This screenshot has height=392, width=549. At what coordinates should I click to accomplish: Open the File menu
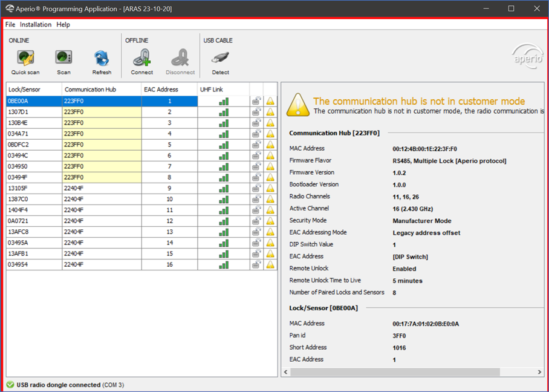tap(10, 25)
